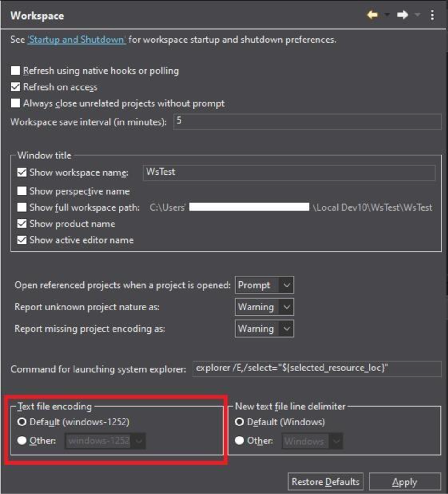
Task: Open the three-dot view menu icon
Action: pyautogui.click(x=432, y=15)
